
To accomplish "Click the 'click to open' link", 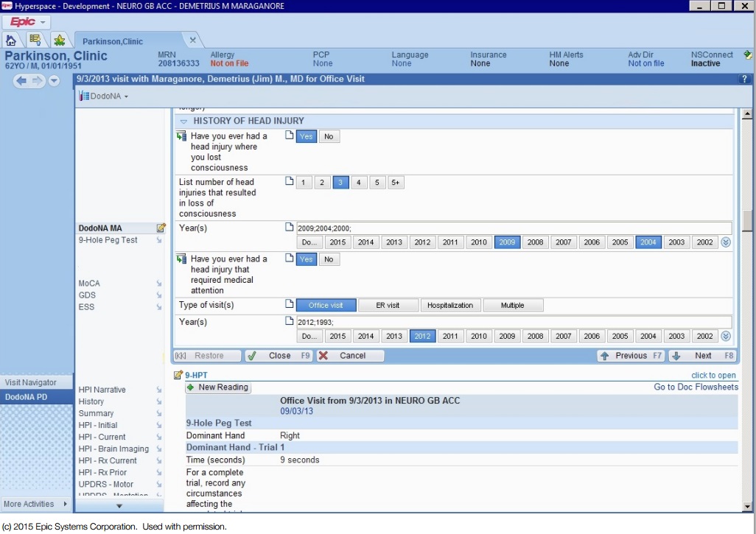I will 713,376.
